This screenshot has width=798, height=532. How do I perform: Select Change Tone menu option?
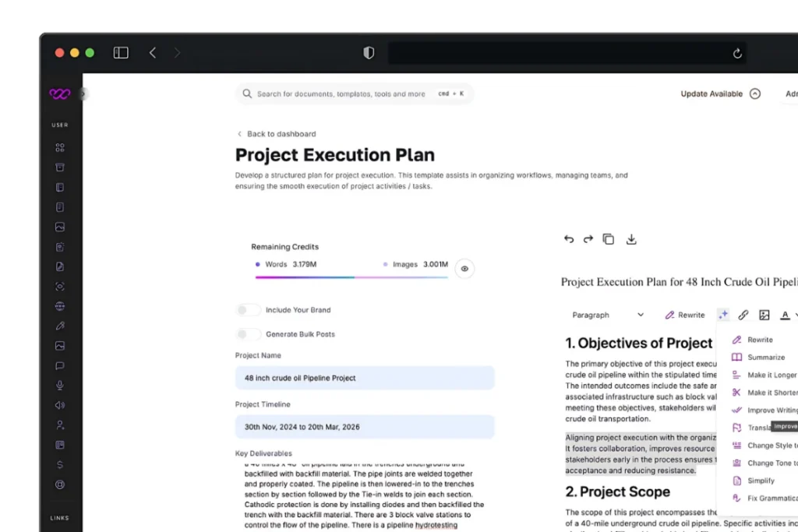pos(764,463)
